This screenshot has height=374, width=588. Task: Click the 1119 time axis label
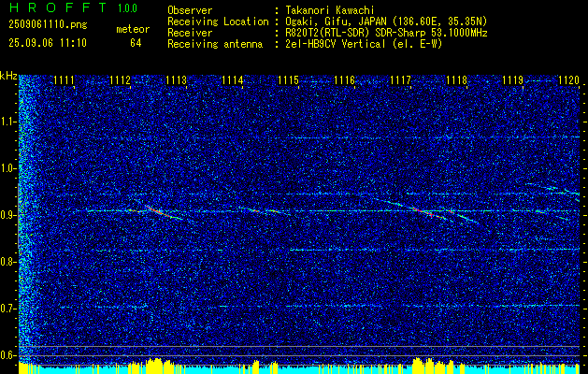click(512, 80)
